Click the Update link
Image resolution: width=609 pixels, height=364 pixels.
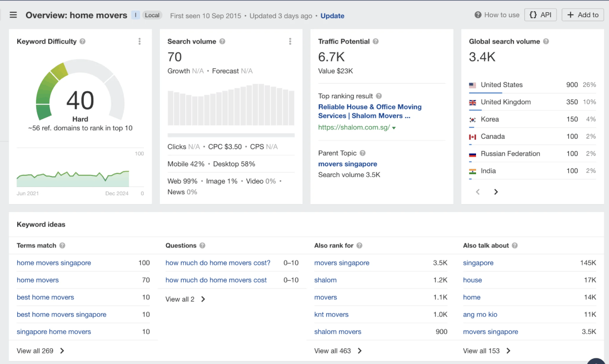(332, 16)
